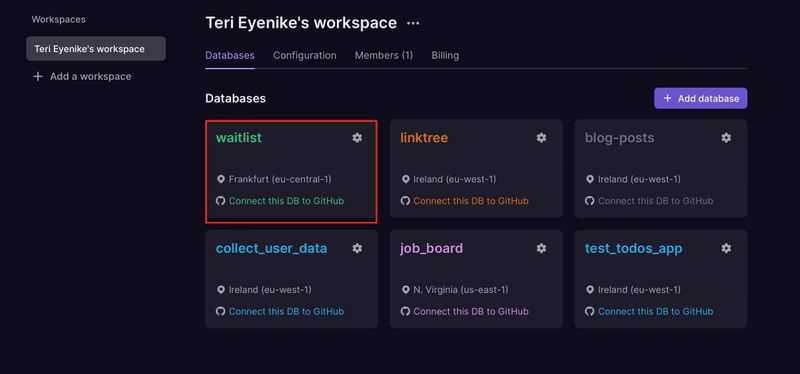Screen dimensions: 800x374
Task: Open the job_board database
Action: pos(432,248)
